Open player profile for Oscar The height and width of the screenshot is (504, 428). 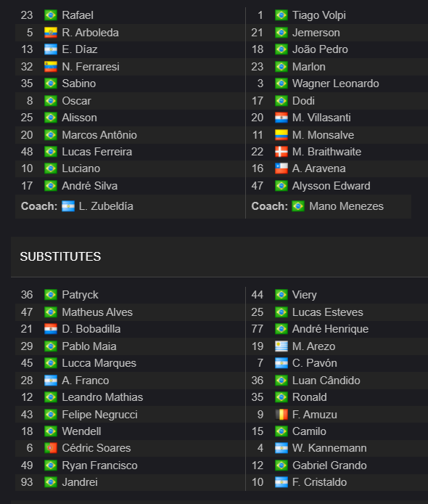coord(76,101)
